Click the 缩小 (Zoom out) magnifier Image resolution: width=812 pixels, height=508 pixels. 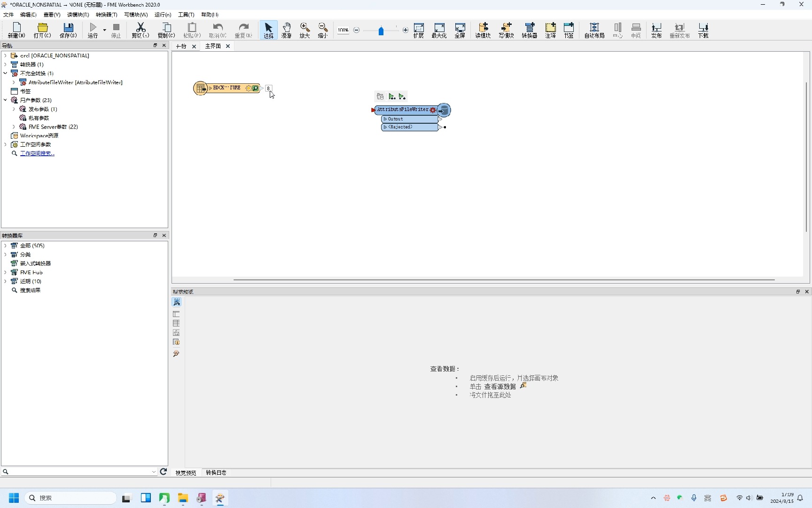323,30
